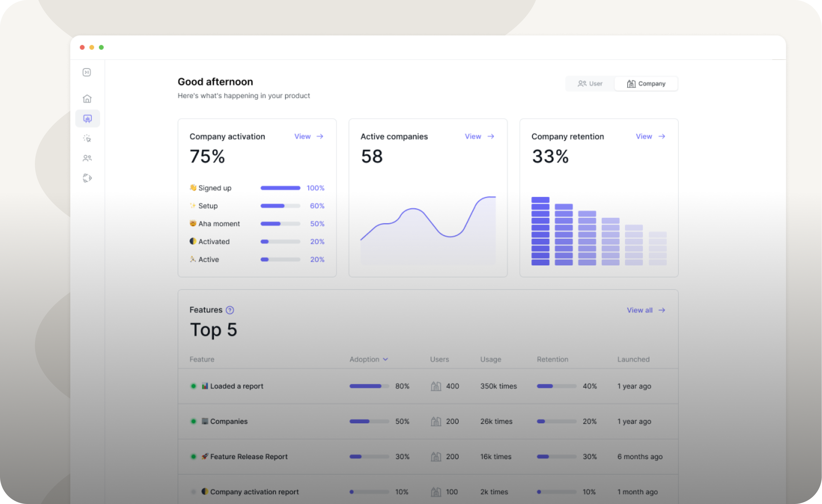822x504 pixels.
Task: Click View all features link
Action: 640,310
